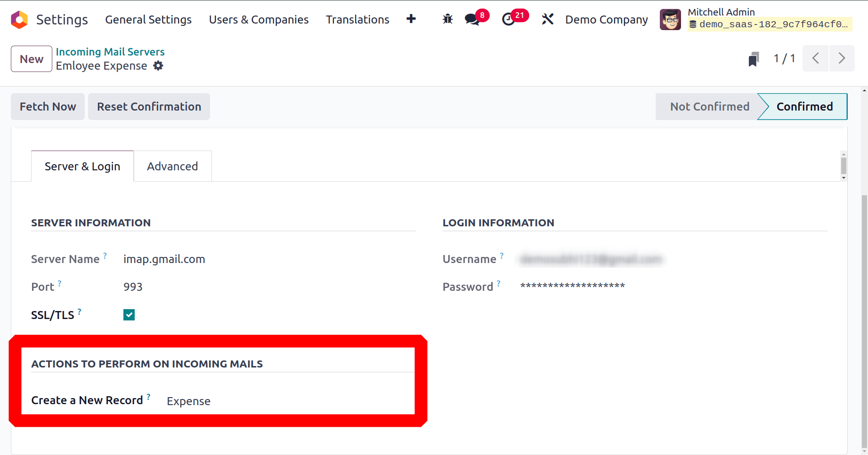
Task: Click the record pager 1 / 1
Action: (784, 58)
